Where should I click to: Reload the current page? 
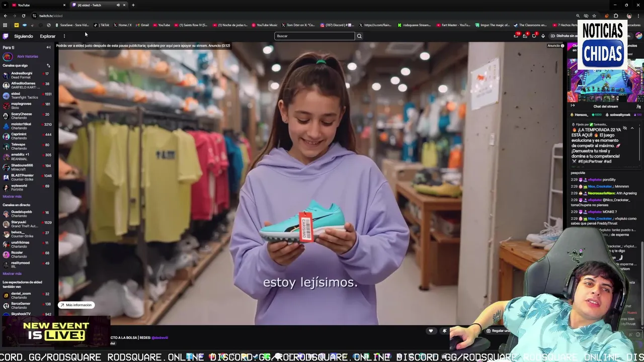23,16
